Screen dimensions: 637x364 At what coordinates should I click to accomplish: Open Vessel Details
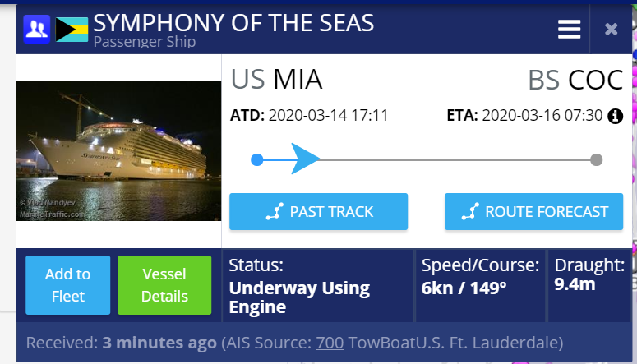pos(164,285)
